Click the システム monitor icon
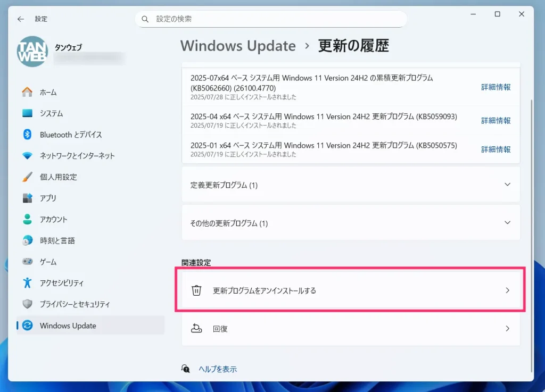The width and height of the screenshot is (545, 392). tap(27, 113)
